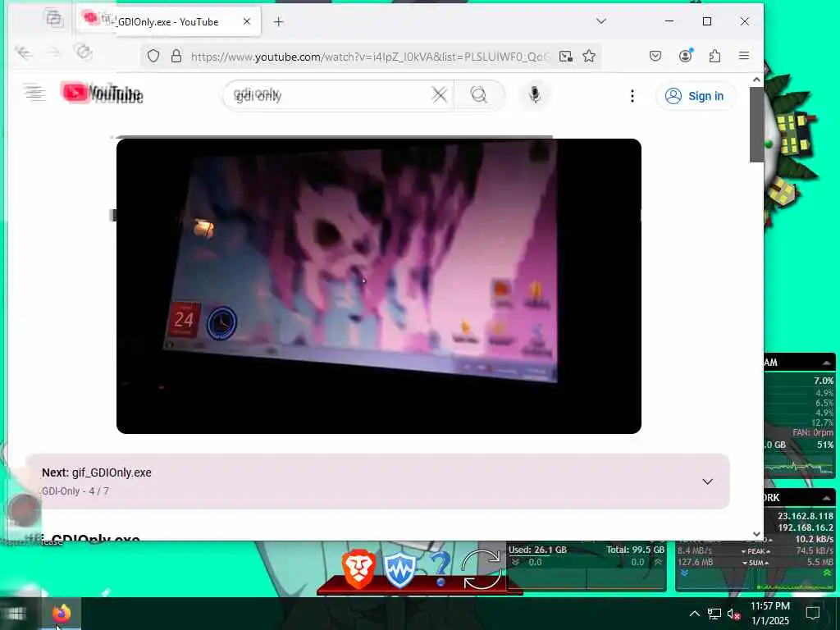The width and height of the screenshot is (840, 630).
Task: Collapse the RAM widget panel arrow
Action: [x=827, y=363]
